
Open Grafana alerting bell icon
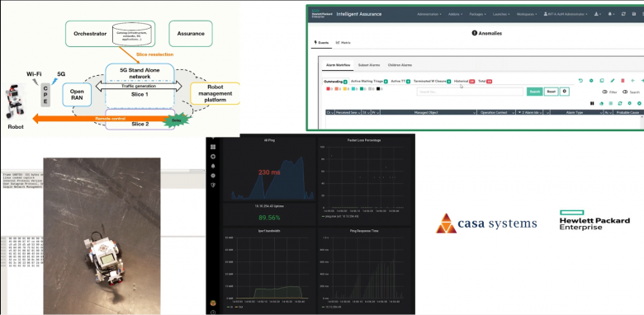pyautogui.click(x=213, y=166)
